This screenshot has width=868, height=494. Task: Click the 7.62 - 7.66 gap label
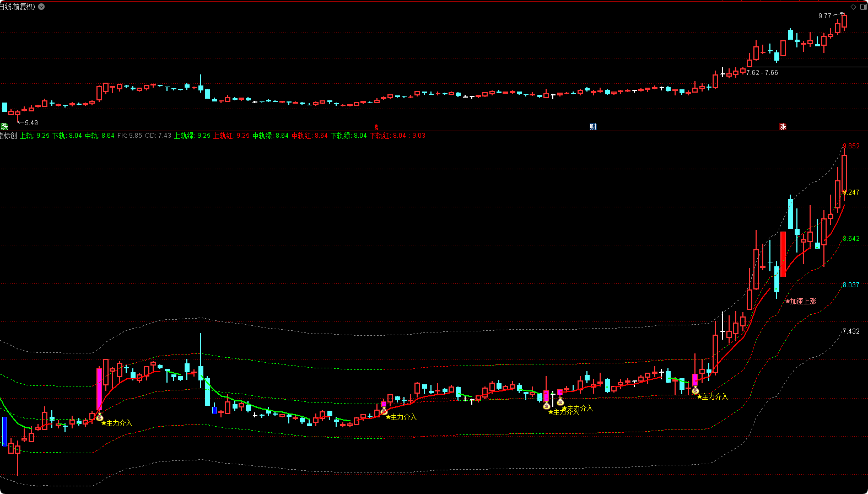tap(762, 73)
